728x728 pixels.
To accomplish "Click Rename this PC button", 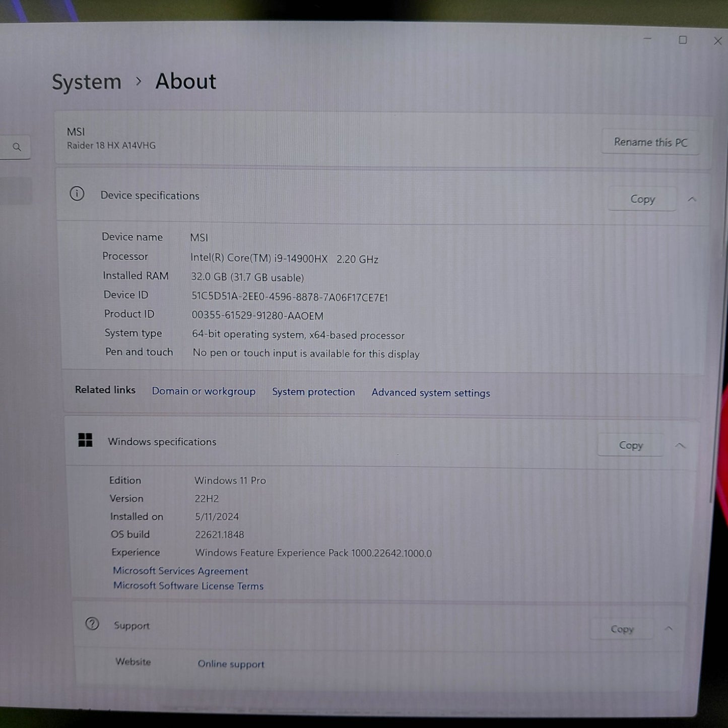I will click(650, 143).
